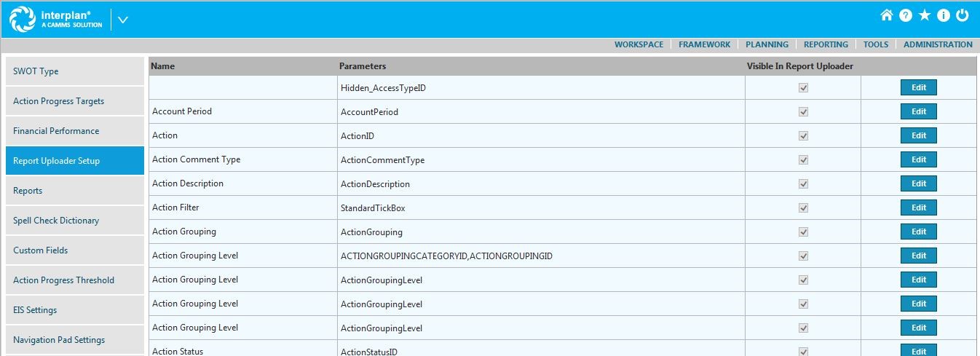
Task: Click the Favorites star icon
Action: [x=925, y=15]
